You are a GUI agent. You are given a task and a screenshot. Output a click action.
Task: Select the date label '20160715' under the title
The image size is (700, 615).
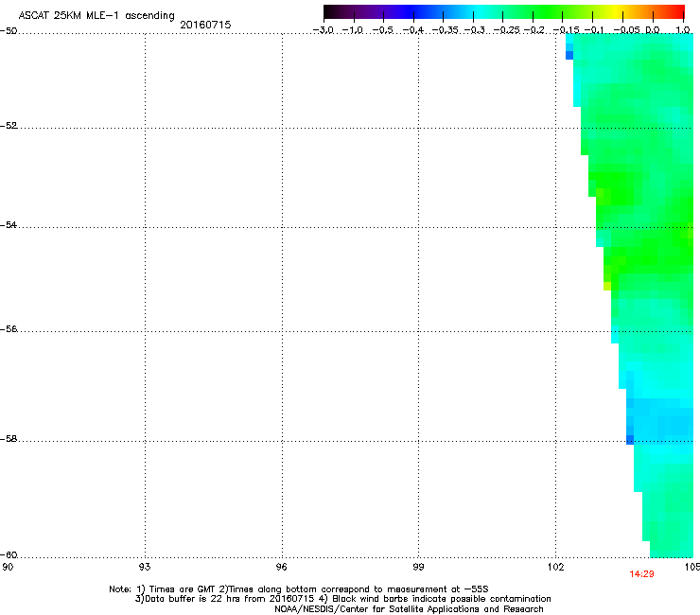(205, 25)
